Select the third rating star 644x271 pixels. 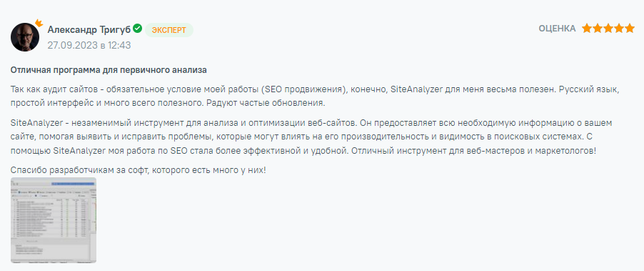point(608,29)
